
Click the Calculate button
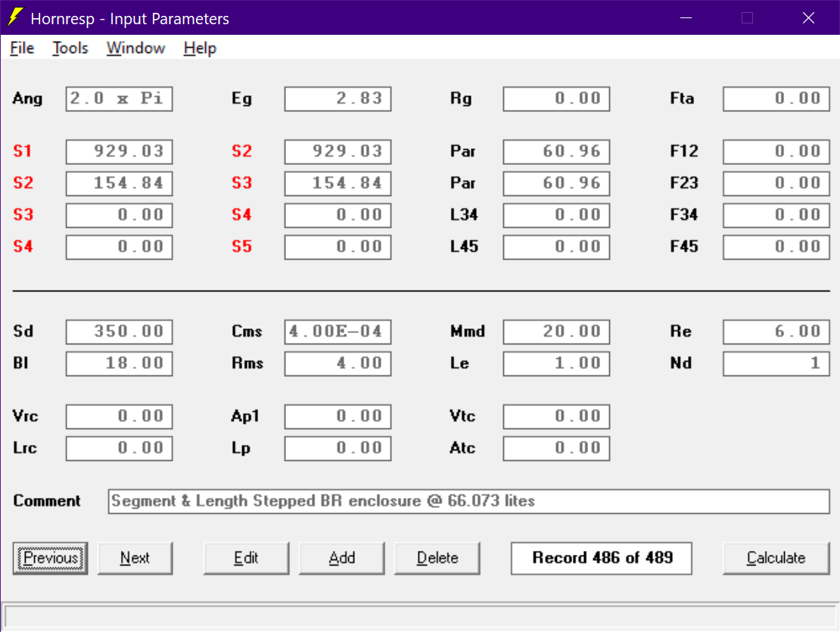pos(776,558)
